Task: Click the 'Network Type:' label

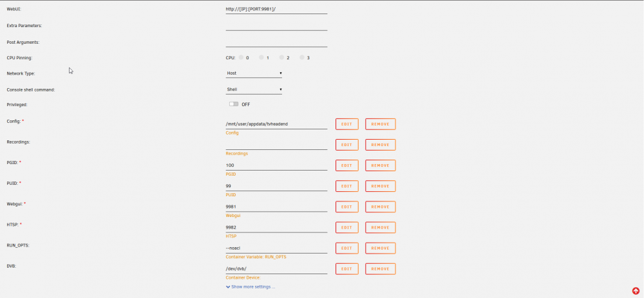Action: click(21, 73)
